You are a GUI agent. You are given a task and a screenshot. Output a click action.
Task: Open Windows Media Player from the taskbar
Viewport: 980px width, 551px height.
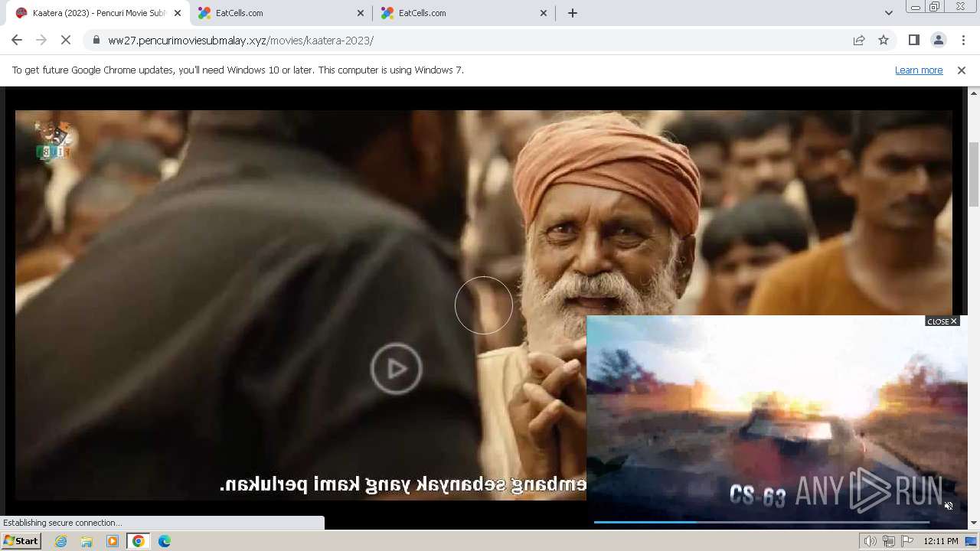click(x=113, y=541)
